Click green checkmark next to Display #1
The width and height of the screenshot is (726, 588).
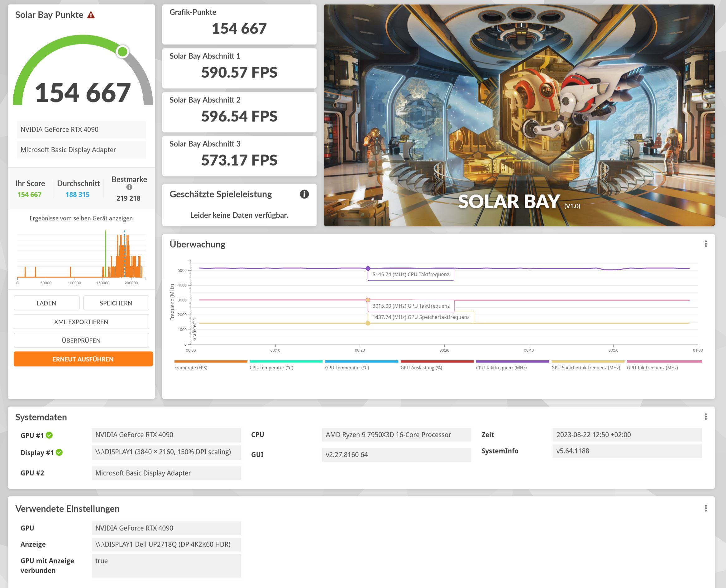[59, 453]
